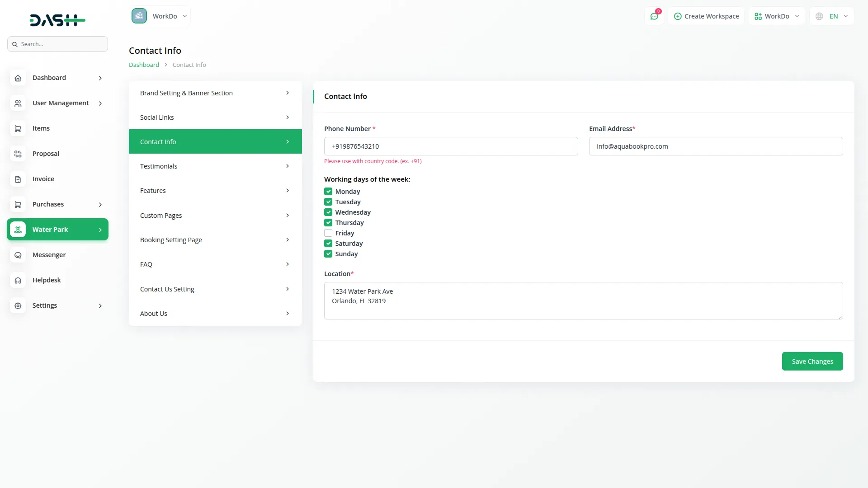The width and height of the screenshot is (868, 488).
Task: Uncheck the Monday working day checkbox
Action: pos(328,192)
